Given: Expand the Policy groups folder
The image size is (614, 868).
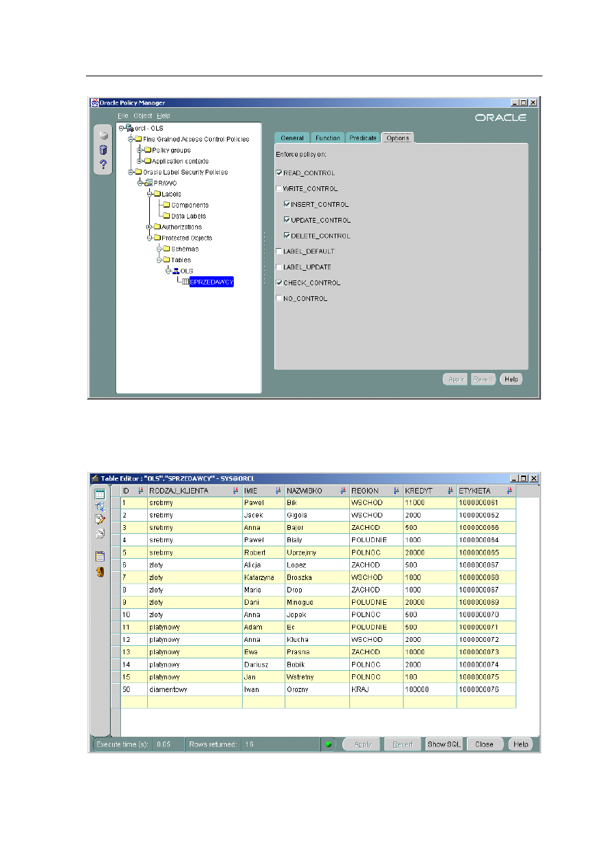Looking at the screenshot, I should (x=139, y=150).
